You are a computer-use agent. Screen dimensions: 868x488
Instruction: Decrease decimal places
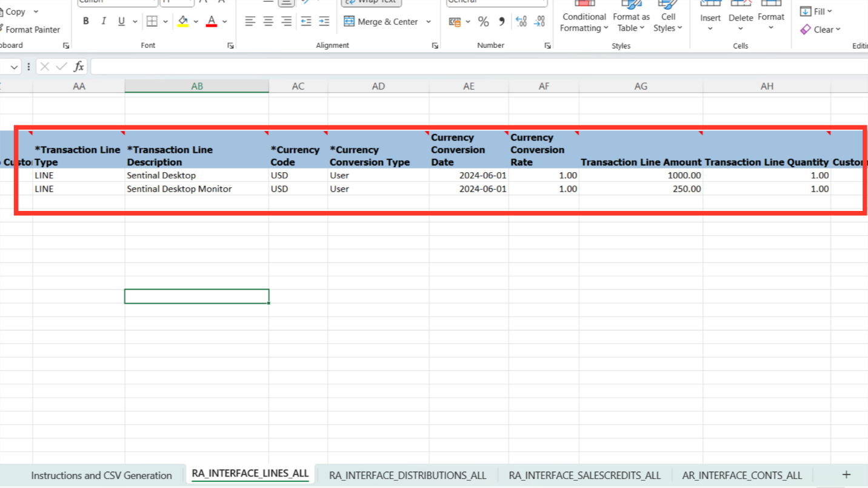pos(539,22)
